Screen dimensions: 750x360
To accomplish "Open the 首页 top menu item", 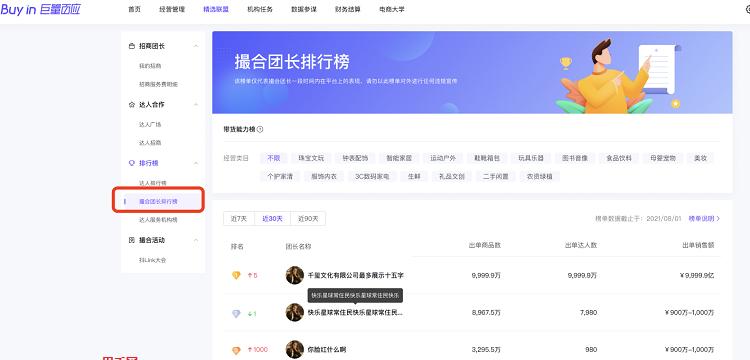I will pos(134,9).
